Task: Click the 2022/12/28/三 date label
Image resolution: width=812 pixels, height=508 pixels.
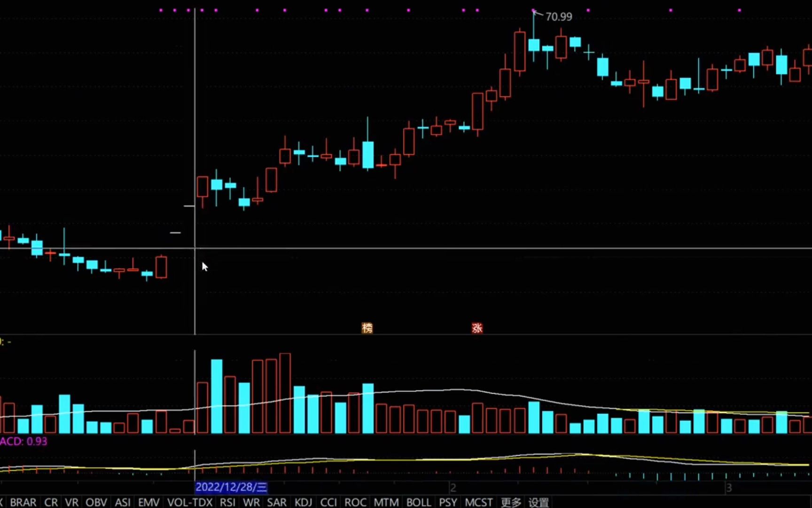Action: pos(231,487)
